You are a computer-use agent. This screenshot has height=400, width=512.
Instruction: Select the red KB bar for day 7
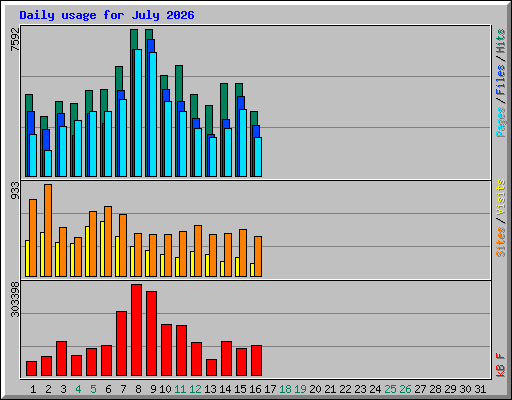point(121,343)
